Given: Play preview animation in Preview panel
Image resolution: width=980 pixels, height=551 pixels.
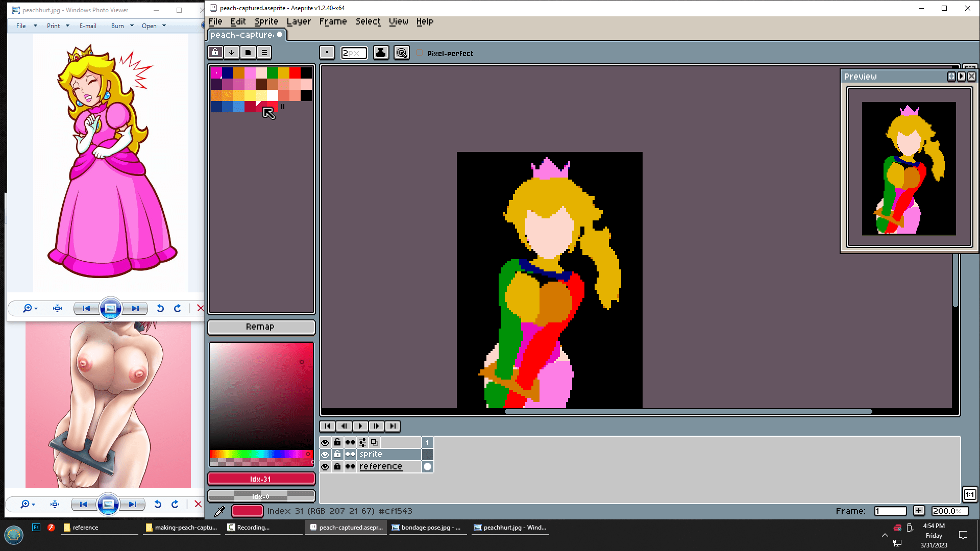Looking at the screenshot, I should point(962,76).
